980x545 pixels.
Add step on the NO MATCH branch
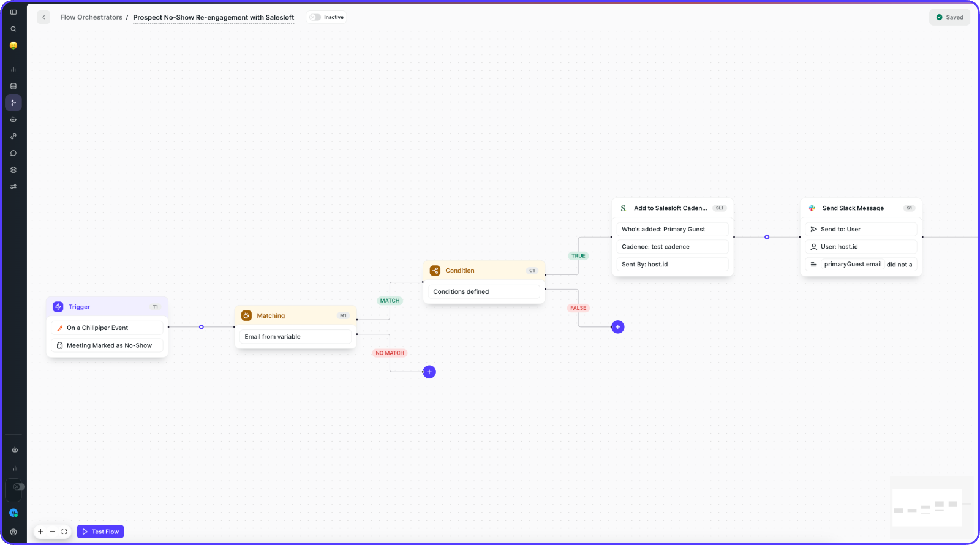429,372
